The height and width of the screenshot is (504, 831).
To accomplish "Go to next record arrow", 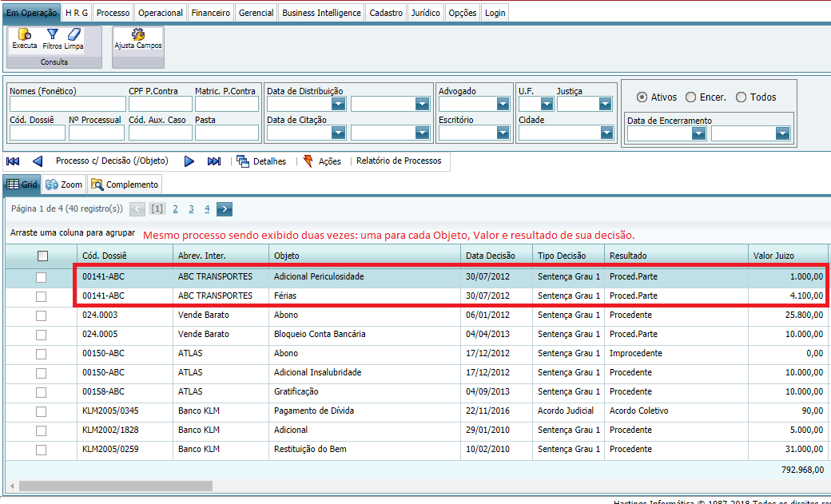I will 189,161.
